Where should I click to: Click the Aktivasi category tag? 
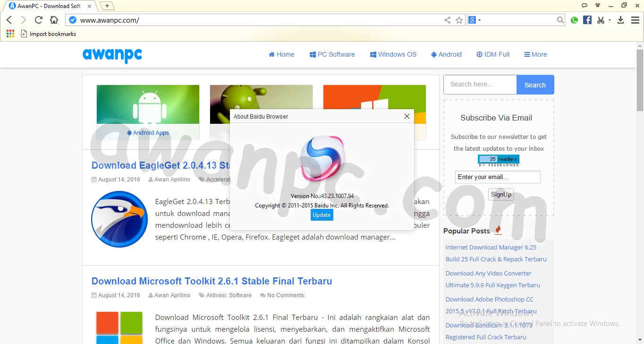tap(216, 295)
